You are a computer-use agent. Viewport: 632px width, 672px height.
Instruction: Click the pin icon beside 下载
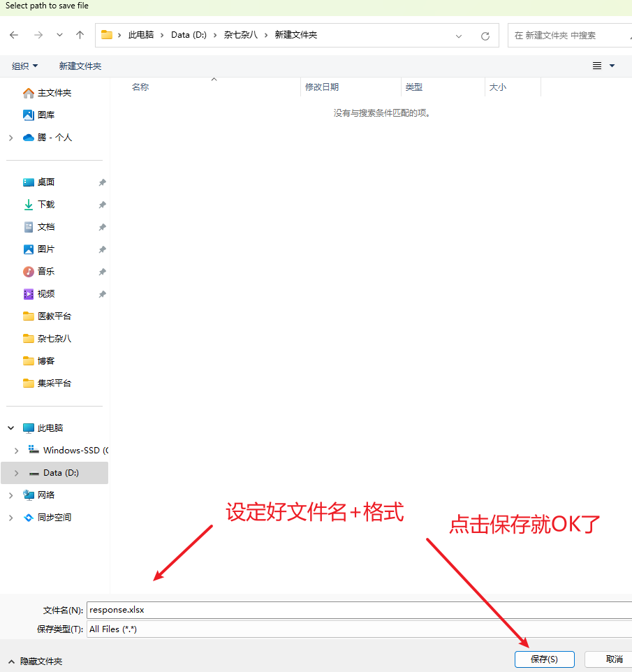tap(103, 205)
